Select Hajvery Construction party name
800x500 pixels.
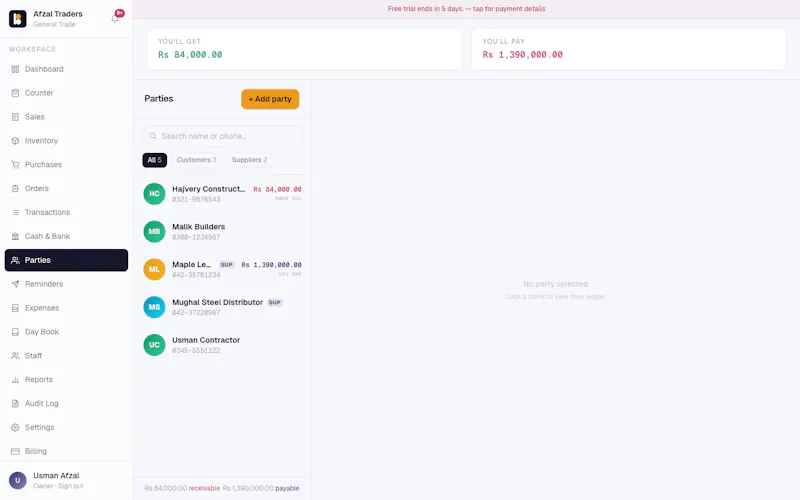209,189
